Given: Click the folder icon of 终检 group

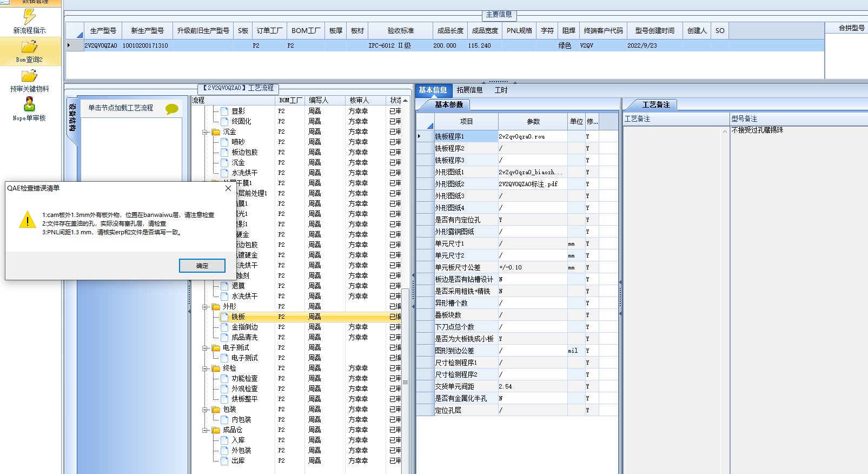Looking at the screenshot, I should 216,368.
